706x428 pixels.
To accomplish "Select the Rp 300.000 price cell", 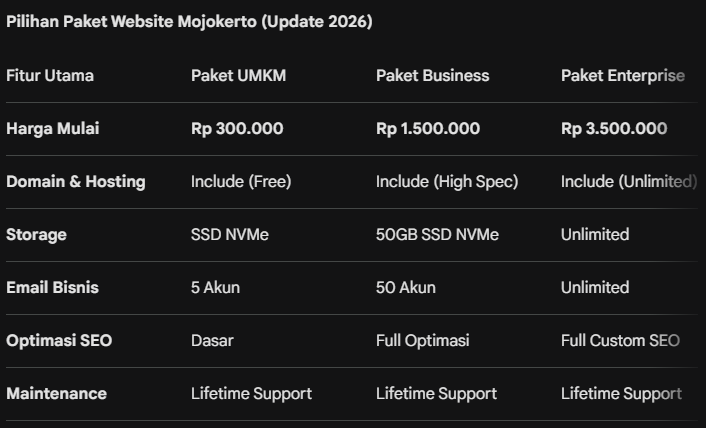I will click(x=237, y=129).
